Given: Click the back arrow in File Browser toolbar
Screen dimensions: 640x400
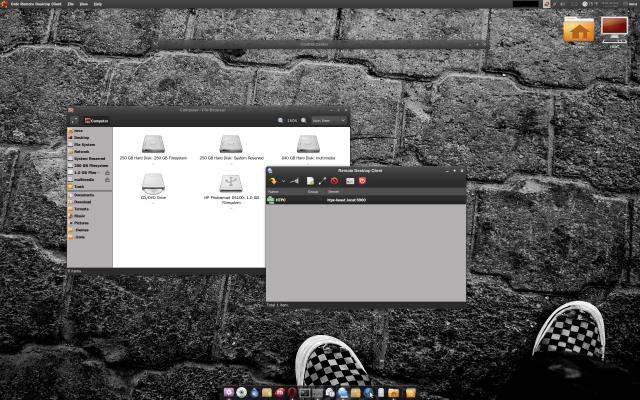Looking at the screenshot, I should pos(74,120).
